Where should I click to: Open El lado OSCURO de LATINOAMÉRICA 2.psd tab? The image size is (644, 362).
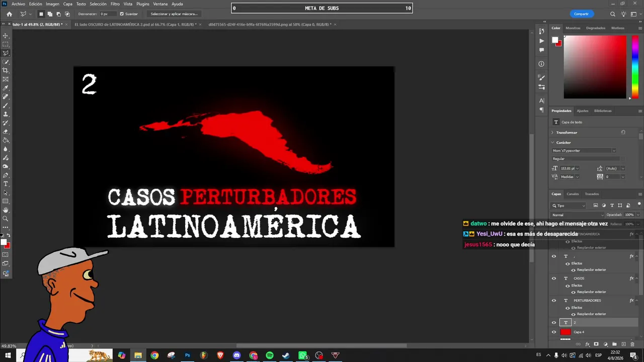tap(136, 24)
